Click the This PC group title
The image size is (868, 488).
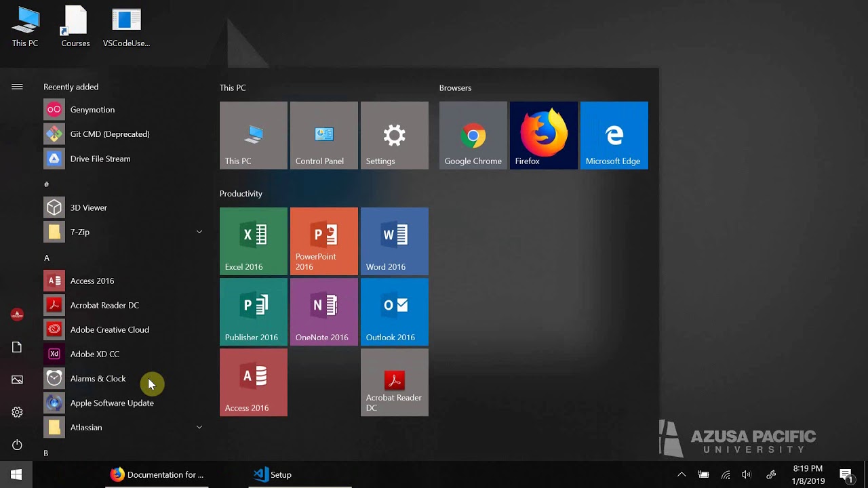pyautogui.click(x=233, y=88)
